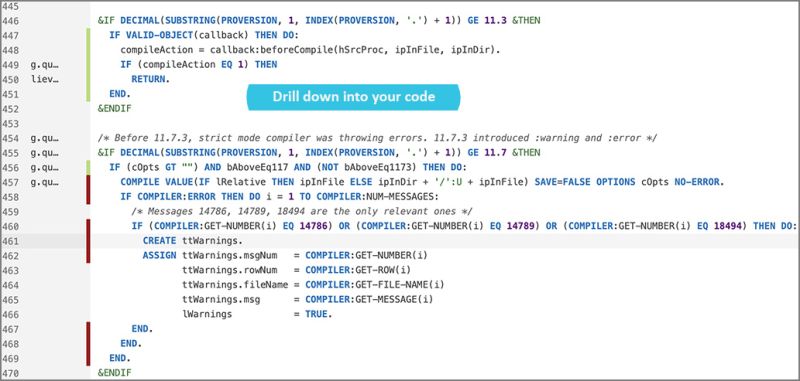The image size is (800, 381).
Task: Click author 'g.qu…' on line 449
Action: pos(45,65)
